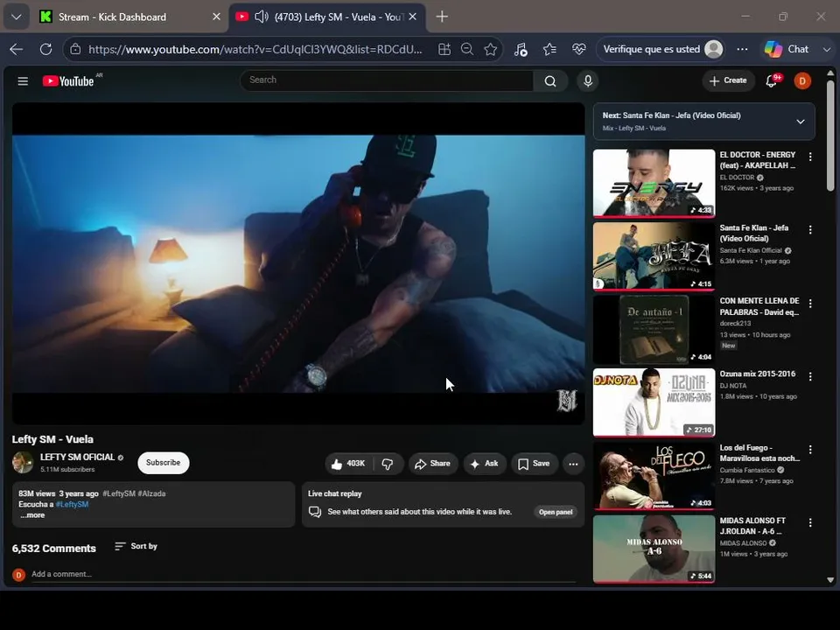Open the #LeftySM hashtag link in description
This screenshot has height=630, width=840.
click(72, 504)
